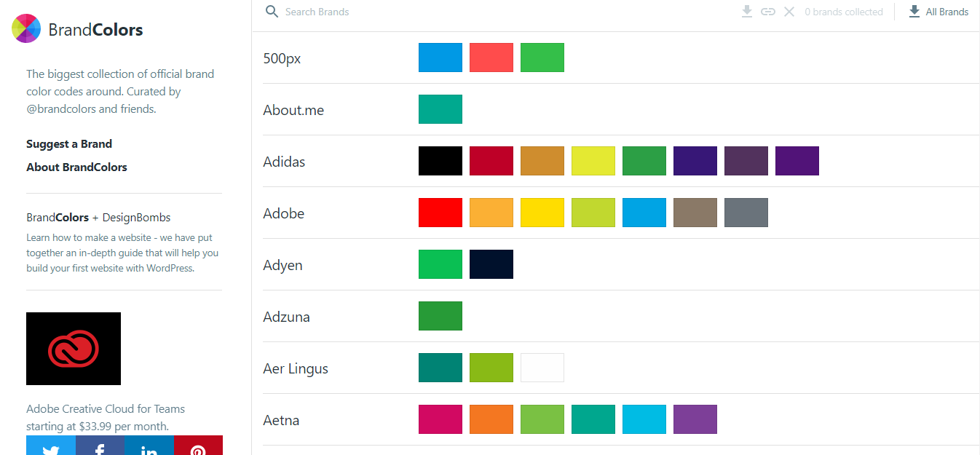Clear the collection using the X icon

click(x=789, y=12)
